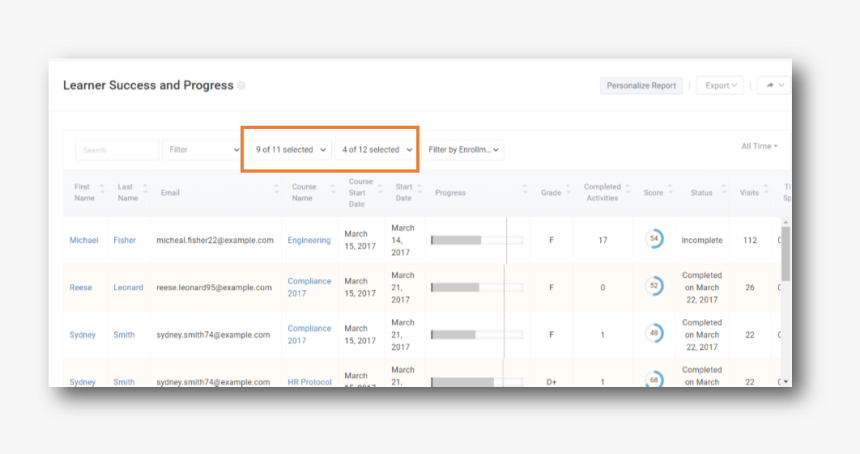Click the share arrow icon button
This screenshot has height=454, width=860.
point(772,86)
